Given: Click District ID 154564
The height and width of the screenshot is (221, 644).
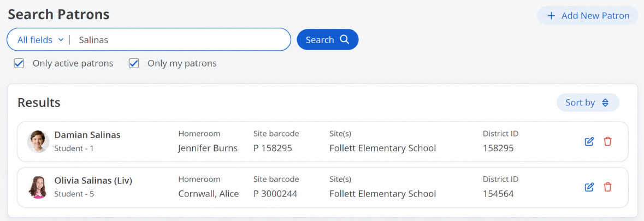Looking at the screenshot, I should [x=498, y=194].
